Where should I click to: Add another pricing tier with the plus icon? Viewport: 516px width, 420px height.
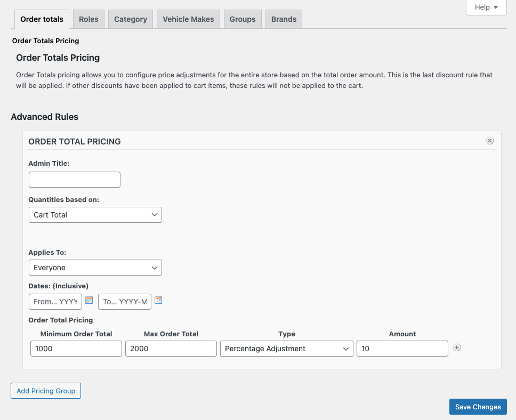(x=457, y=348)
